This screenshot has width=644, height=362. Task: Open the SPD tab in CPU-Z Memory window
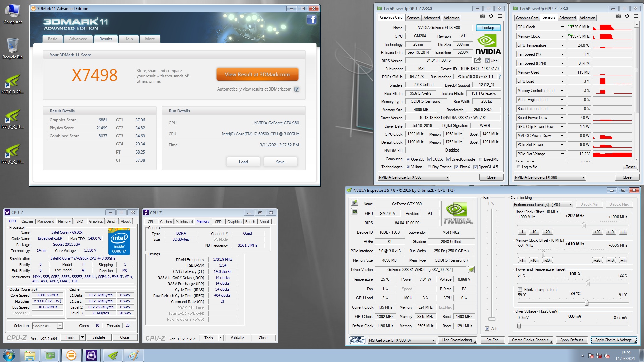[x=218, y=222]
